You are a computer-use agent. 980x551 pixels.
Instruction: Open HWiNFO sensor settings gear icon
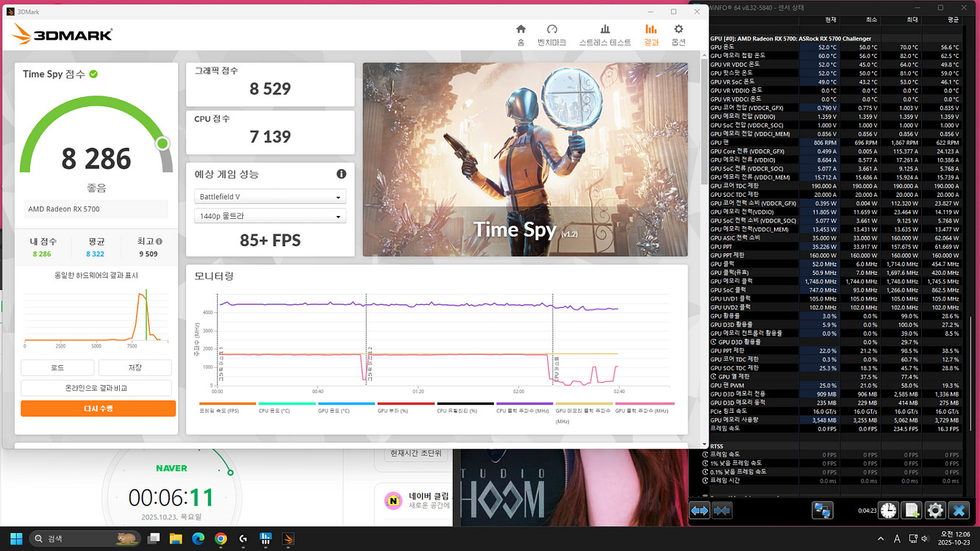[x=934, y=510]
